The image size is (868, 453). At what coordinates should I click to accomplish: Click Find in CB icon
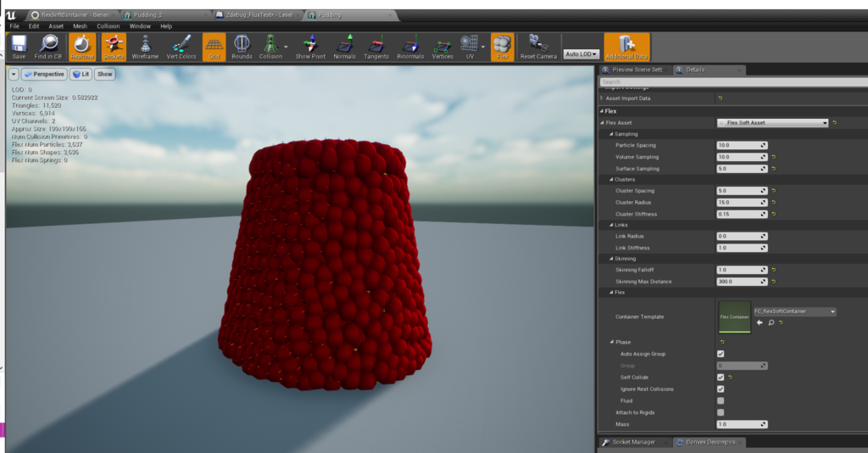48,47
